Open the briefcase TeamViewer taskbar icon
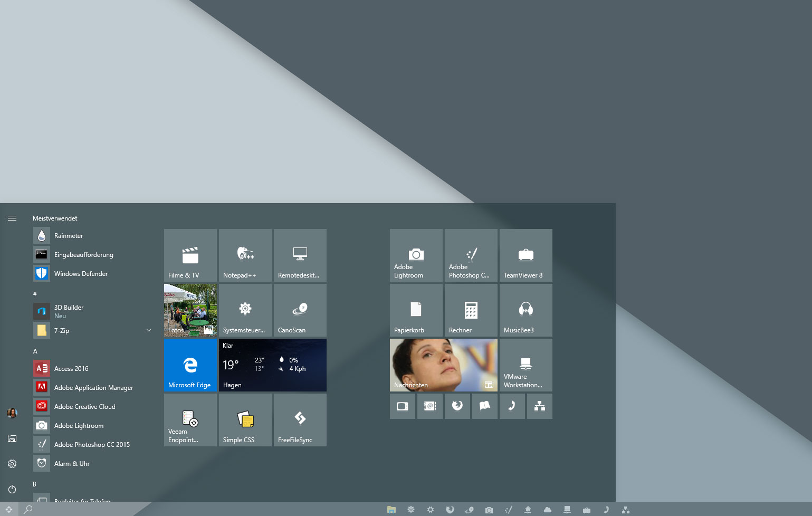Image resolution: width=812 pixels, height=516 pixels. pyautogui.click(x=587, y=510)
